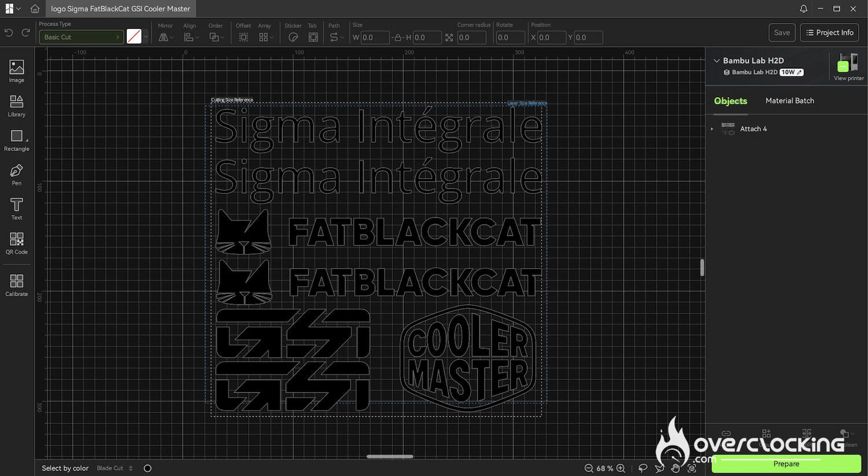Click the fit-to-view icon
This screenshot has width=868, height=476.
point(692,468)
